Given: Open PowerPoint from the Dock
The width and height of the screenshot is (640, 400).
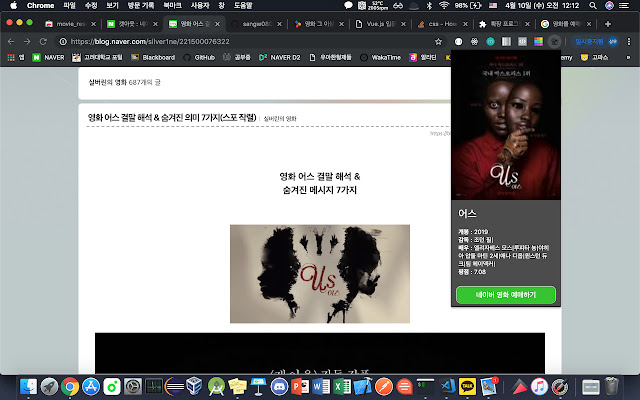Looking at the screenshot, I should [300, 386].
